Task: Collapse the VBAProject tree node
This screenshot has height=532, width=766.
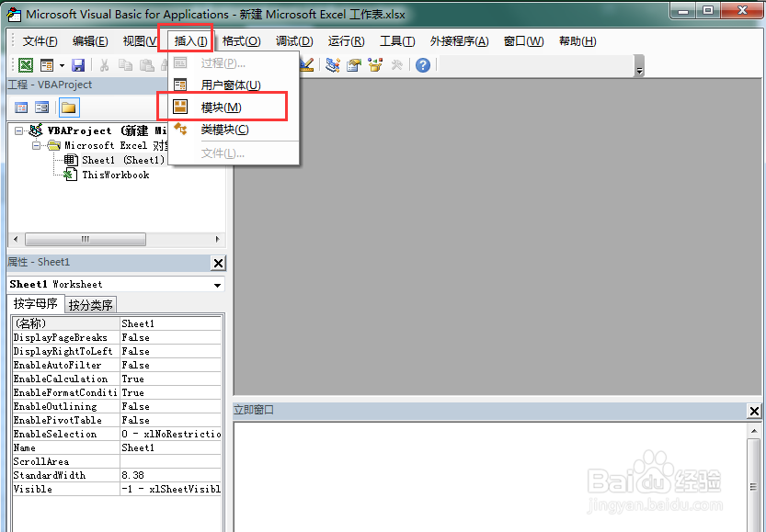Action: [x=18, y=130]
